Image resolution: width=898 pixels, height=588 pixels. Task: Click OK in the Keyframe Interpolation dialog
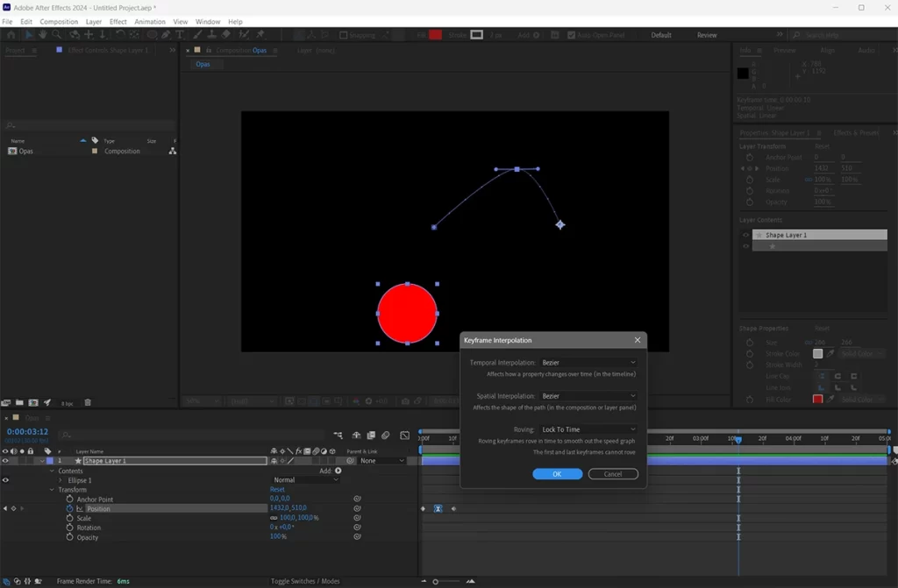click(557, 473)
